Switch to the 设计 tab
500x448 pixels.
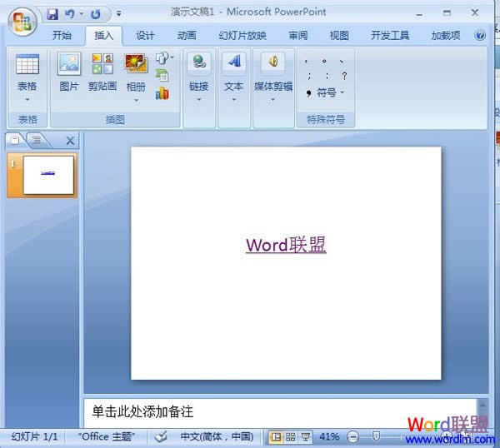click(x=145, y=35)
